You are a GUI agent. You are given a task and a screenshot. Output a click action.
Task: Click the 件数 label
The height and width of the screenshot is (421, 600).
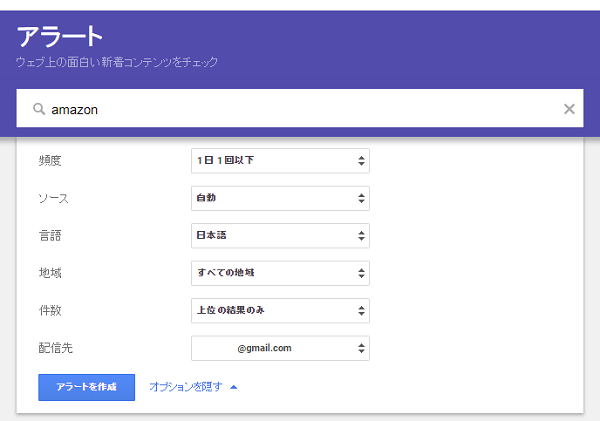[x=50, y=310]
